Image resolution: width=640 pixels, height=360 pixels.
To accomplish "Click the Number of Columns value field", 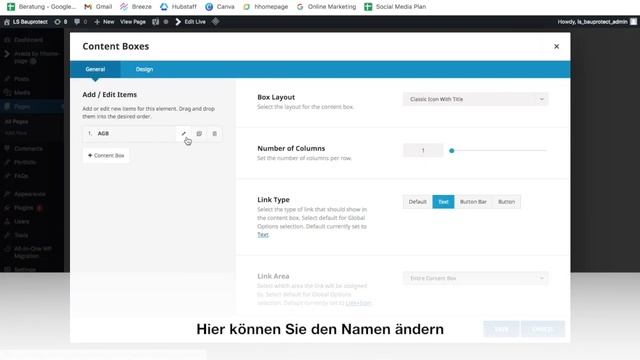I will (423, 151).
